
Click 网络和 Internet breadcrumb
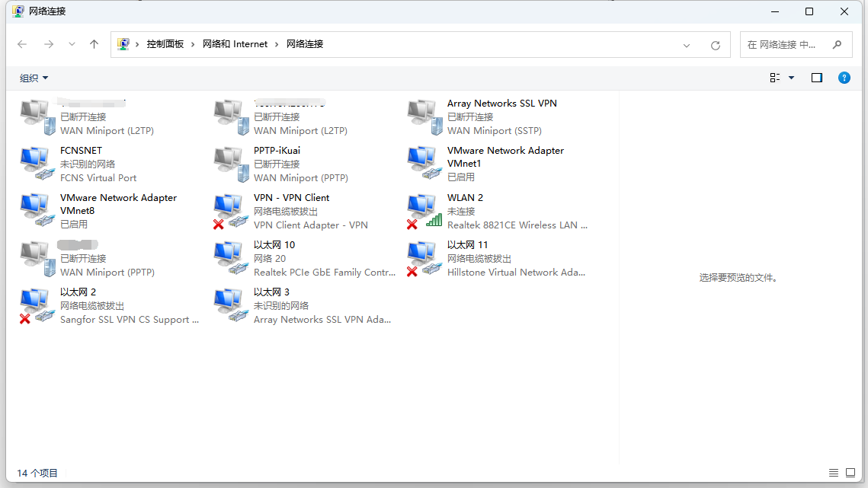point(235,44)
